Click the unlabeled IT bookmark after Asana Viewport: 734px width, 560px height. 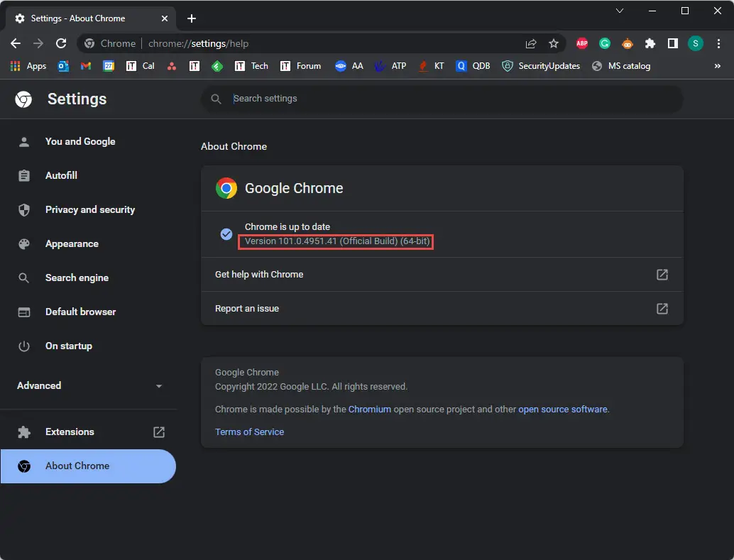pyautogui.click(x=195, y=66)
